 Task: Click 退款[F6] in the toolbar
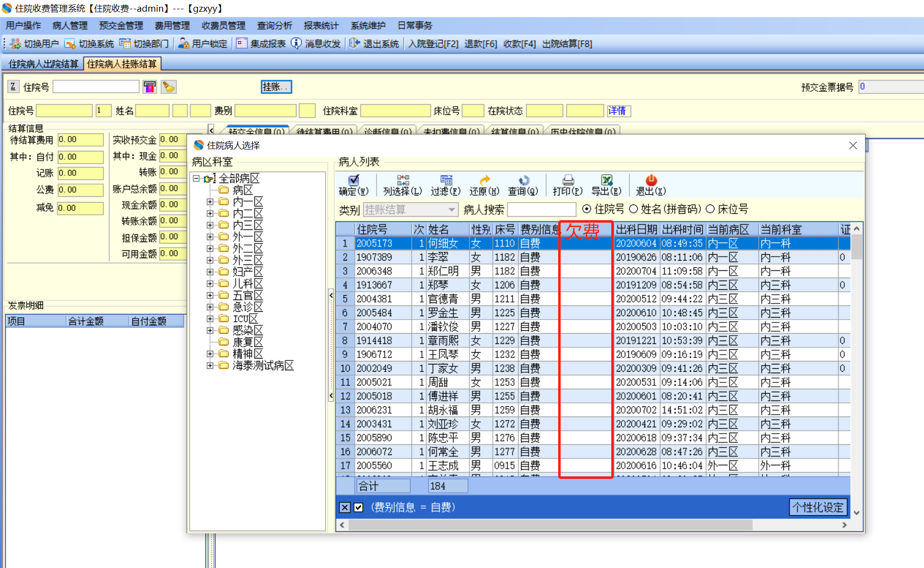pyautogui.click(x=481, y=44)
